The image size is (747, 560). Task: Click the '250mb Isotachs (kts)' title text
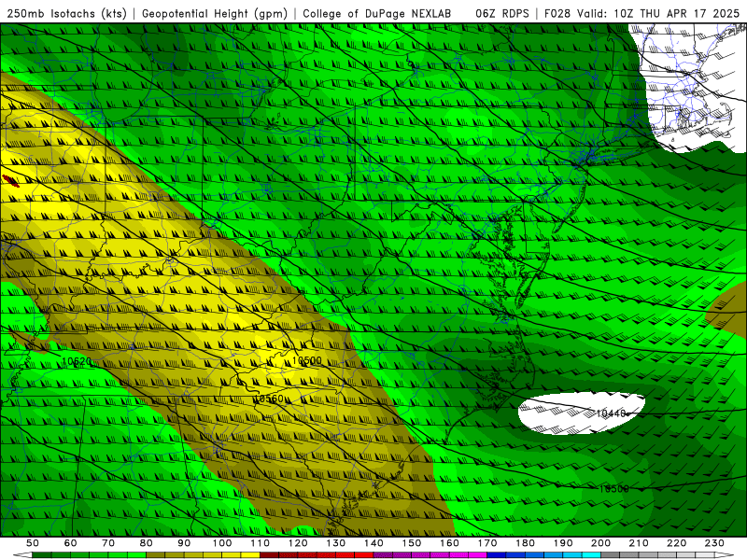66,13
